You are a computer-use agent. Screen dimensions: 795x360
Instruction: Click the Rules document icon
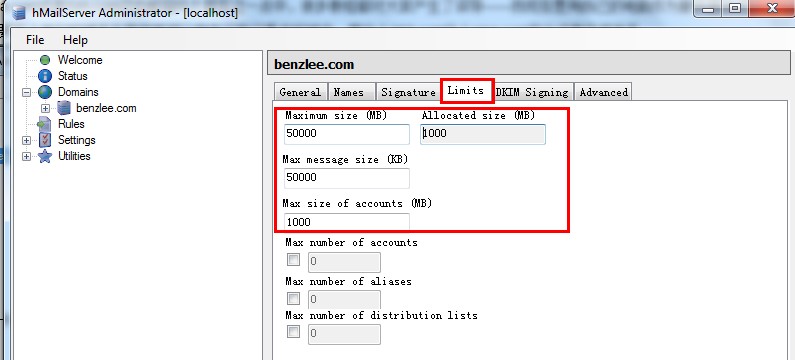(45, 124)
